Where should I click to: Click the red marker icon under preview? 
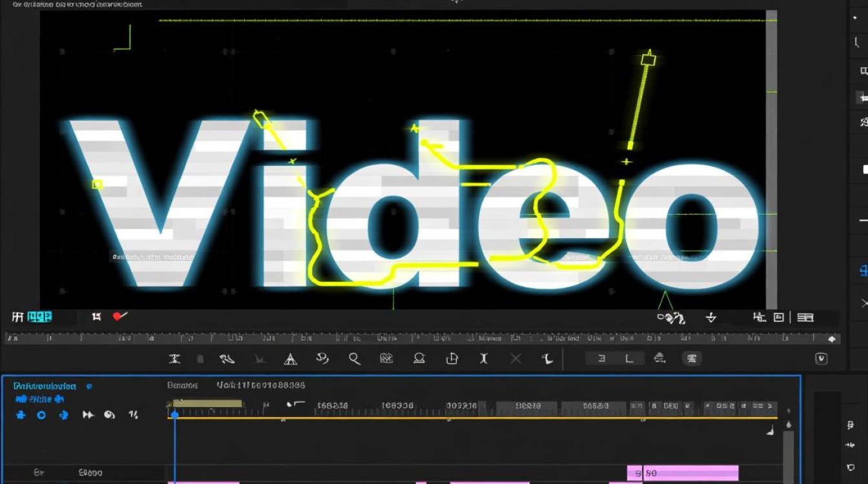coord(119,316)
